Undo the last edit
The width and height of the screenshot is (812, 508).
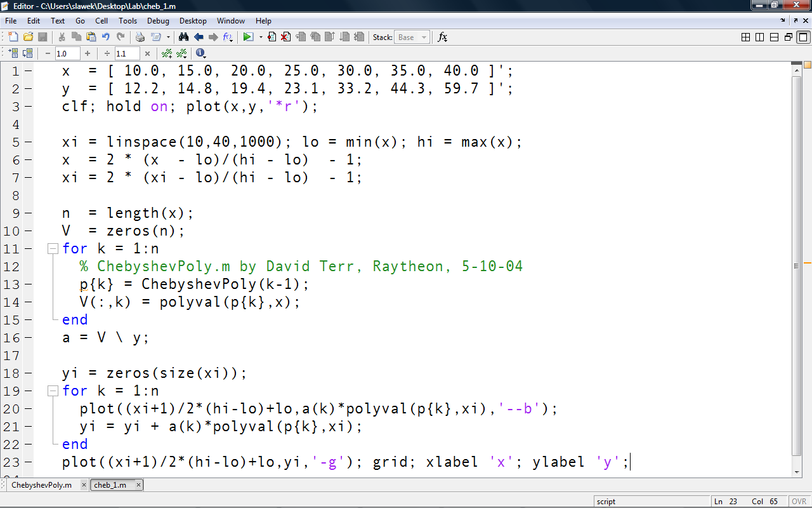(x=105, y=37)
